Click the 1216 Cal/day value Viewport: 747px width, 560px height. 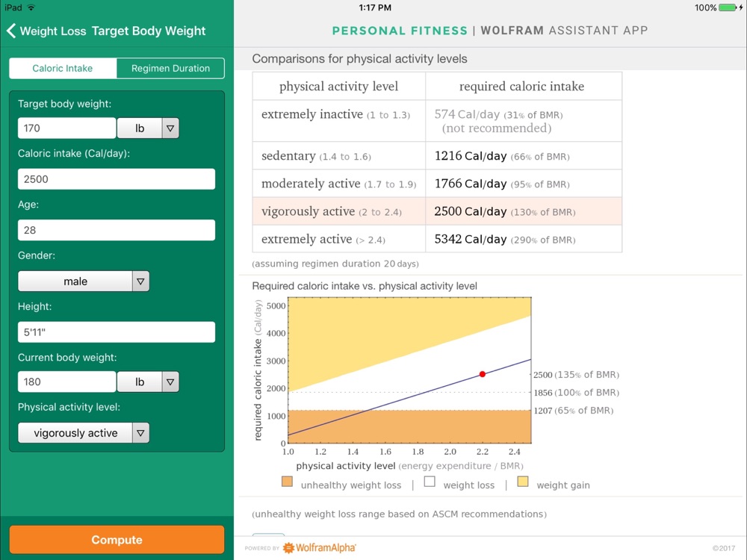coord(470,156)
